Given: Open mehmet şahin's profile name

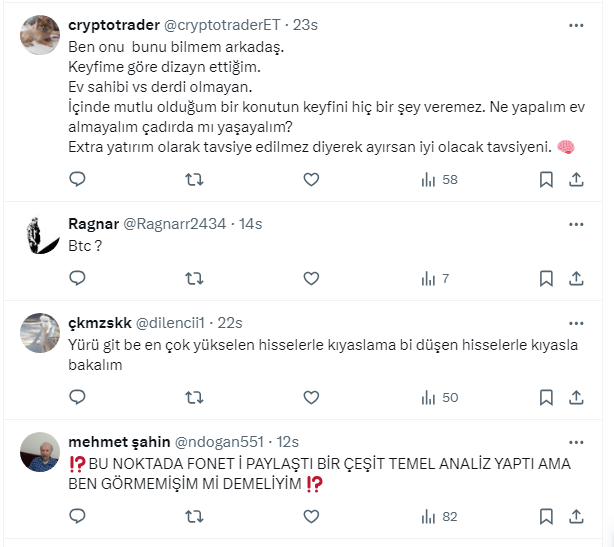Looking at the screenshot, I should tap(116, 442).
